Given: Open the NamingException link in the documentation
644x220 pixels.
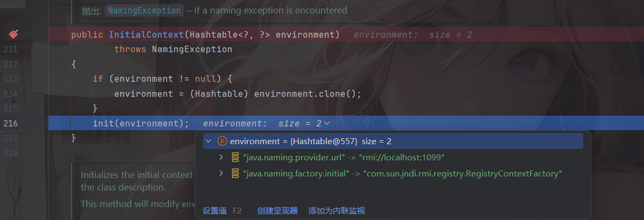Looking at the screenshot, I should click(x=144, y=10).
